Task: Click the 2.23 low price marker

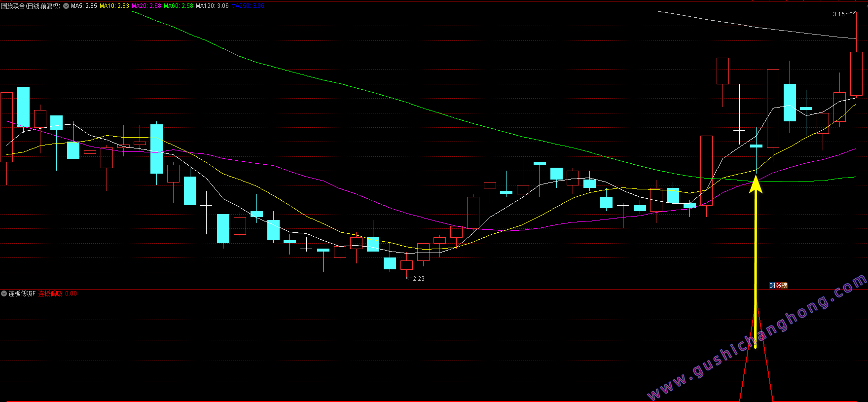Action: pos(418,279)
